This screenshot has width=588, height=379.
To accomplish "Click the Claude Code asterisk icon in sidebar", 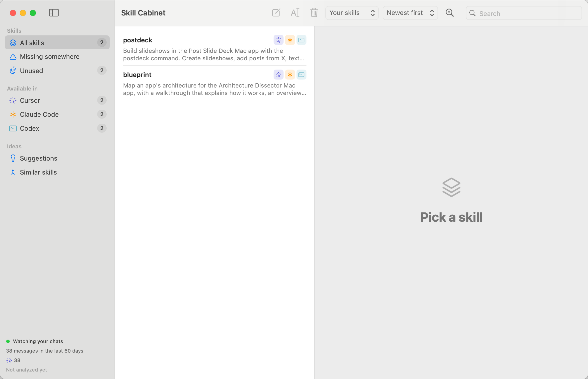I will [x=13, y=114].
